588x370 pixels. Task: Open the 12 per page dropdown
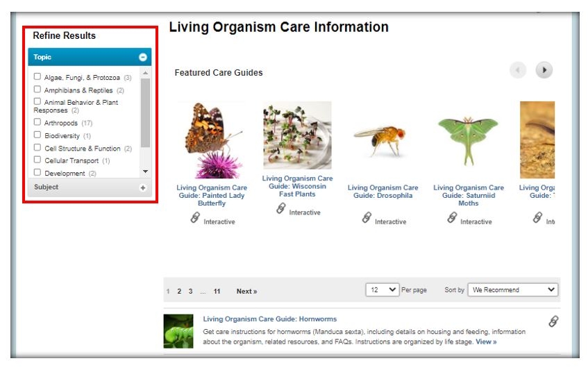(x=382, y=289)
